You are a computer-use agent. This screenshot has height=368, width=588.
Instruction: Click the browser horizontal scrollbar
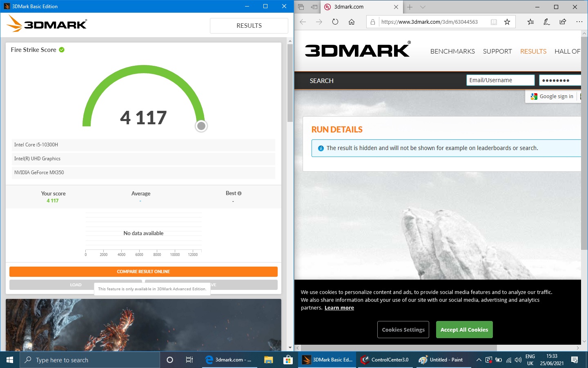(398, 348)
